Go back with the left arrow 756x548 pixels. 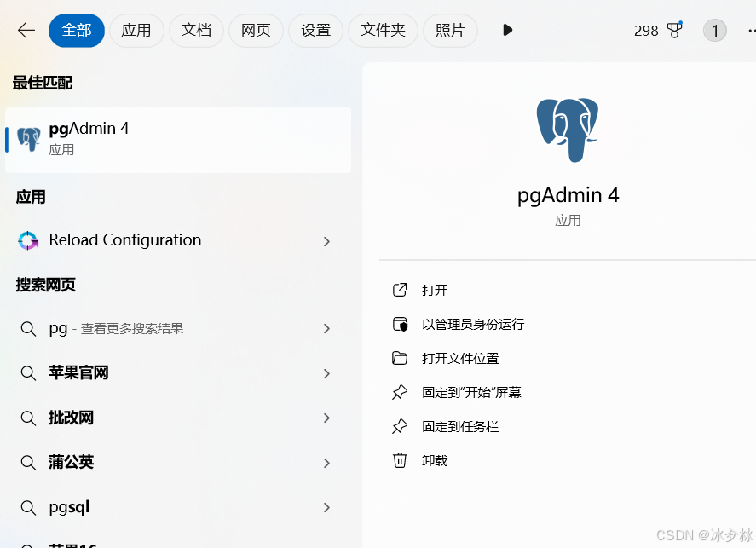click(x=26, y=31)
